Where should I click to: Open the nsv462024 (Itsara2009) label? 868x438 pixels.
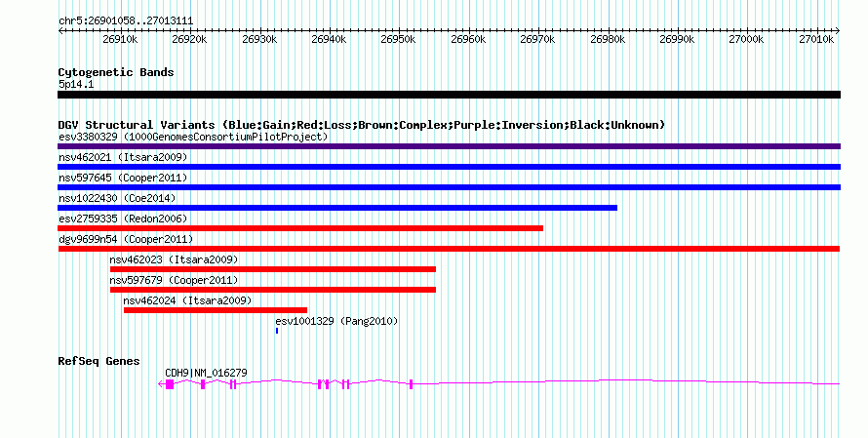[187, 300]
